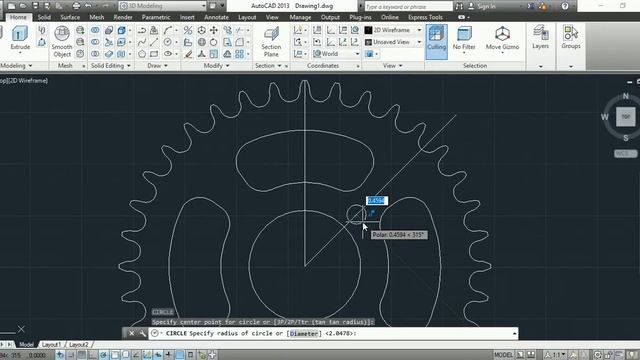Click the command line text area
Image resolution: width=640 pixels, height=360 pixels.
(333, 333)
